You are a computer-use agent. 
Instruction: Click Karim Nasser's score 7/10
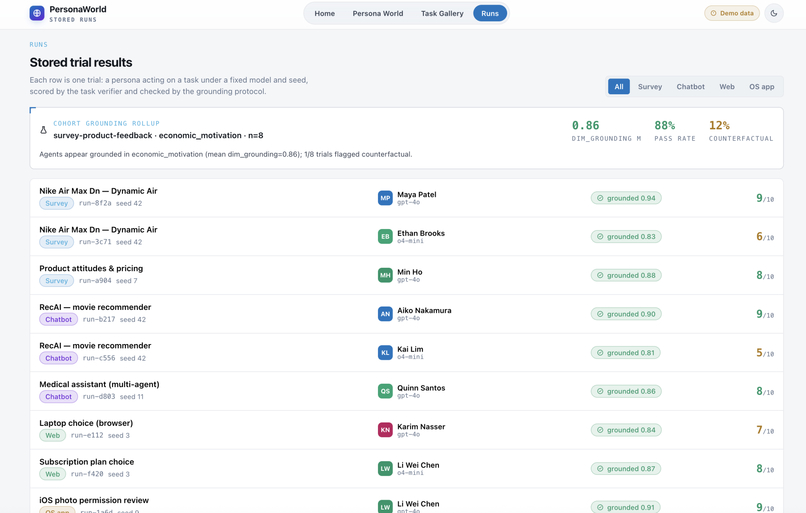[765, 430]
